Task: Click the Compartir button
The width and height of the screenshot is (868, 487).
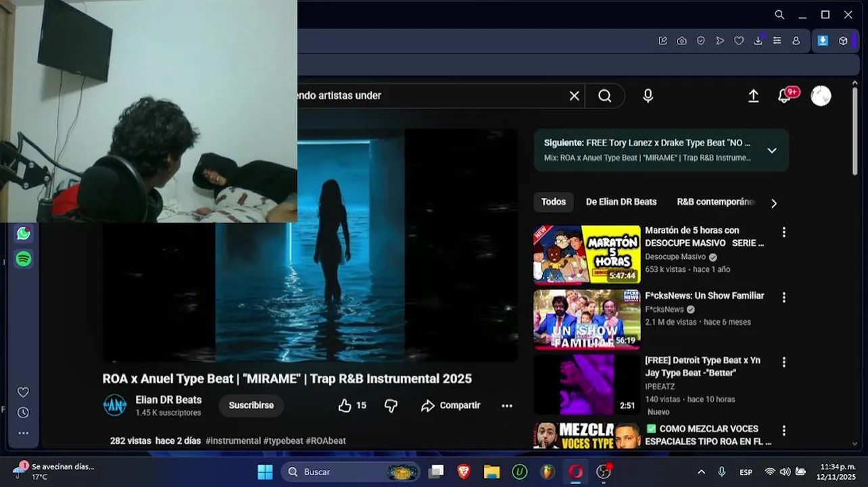Action: point(450,405)
